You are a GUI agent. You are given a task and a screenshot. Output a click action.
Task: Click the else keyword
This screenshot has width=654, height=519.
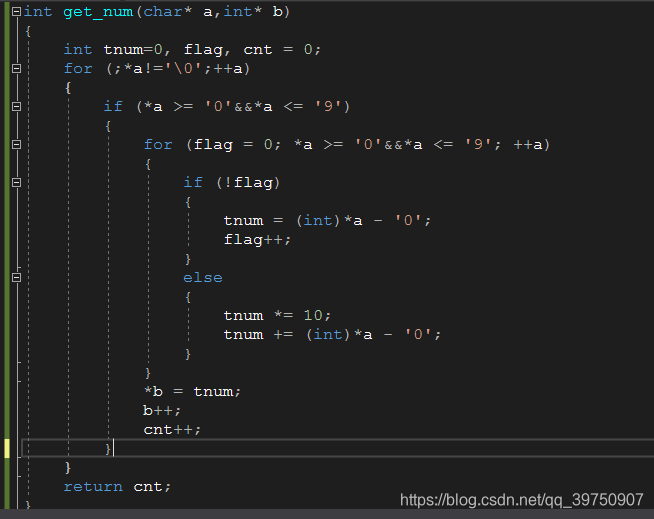click(203, 278)
